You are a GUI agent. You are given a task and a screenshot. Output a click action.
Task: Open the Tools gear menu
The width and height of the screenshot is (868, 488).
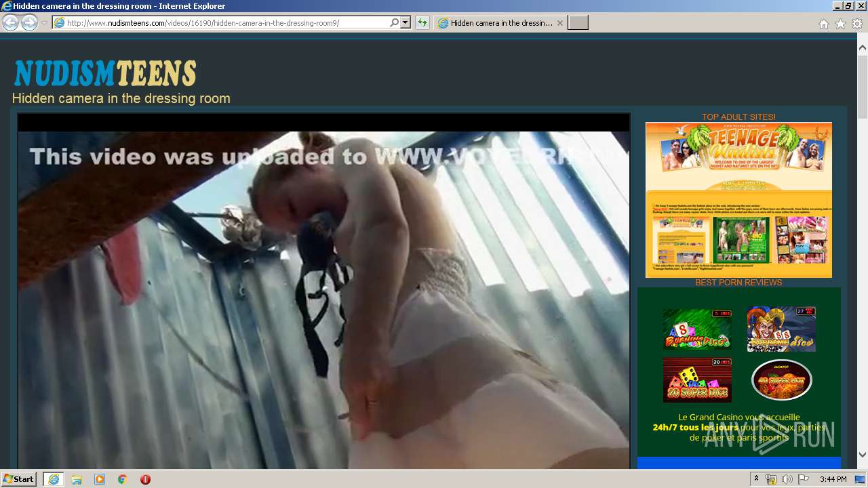(x=857, y=24)
